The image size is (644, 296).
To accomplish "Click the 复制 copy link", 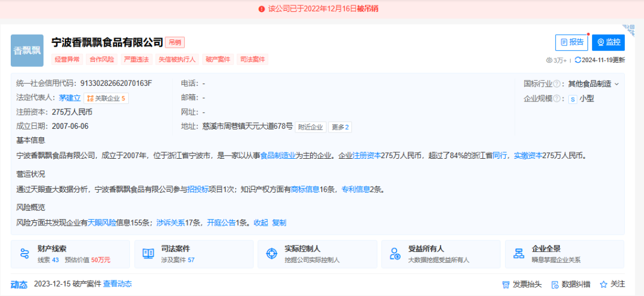I will tap(279, 223).
